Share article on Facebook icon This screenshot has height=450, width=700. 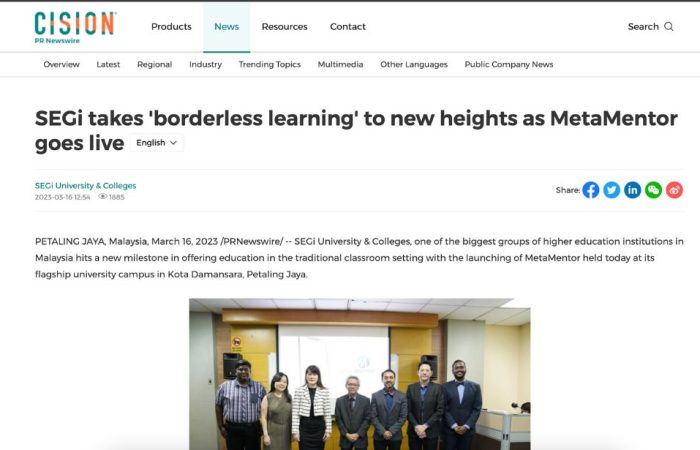pos(591,190)
